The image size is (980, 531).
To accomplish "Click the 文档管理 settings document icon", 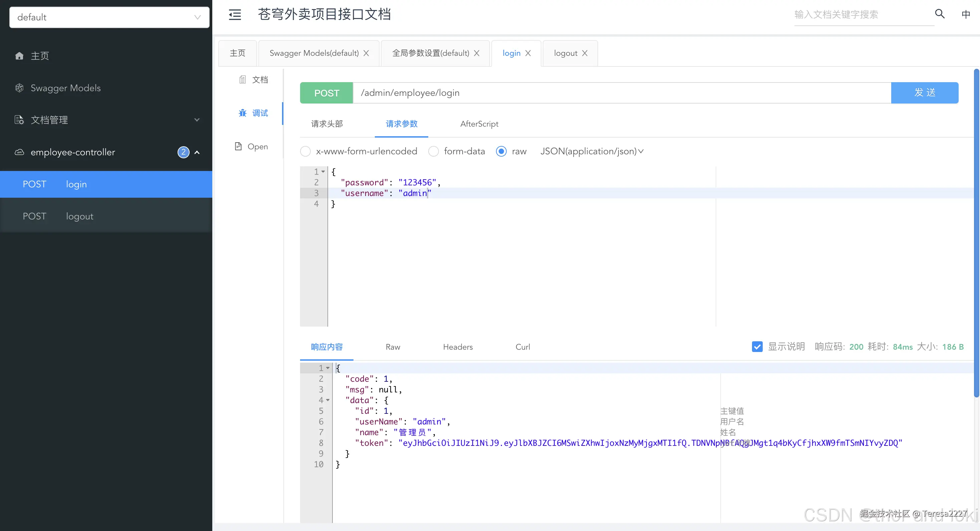I will pos(19,120).
